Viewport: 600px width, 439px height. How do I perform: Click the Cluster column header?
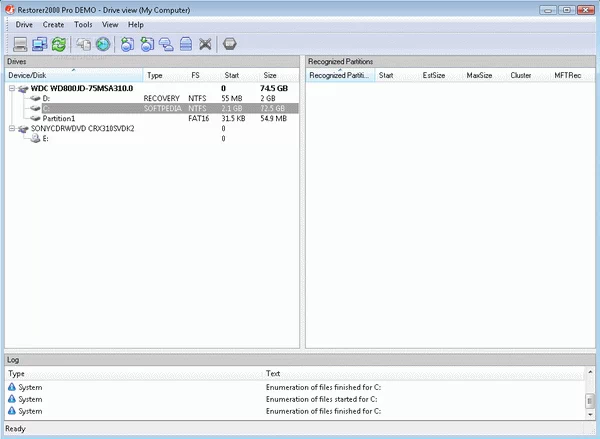click(528, 75)
